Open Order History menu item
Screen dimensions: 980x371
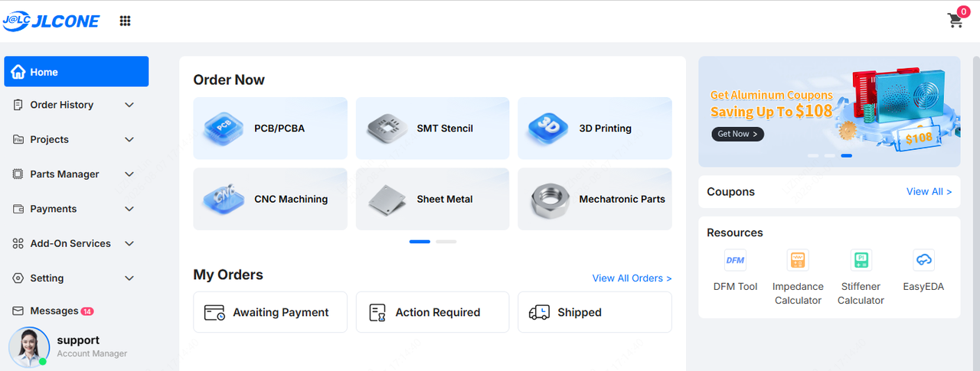click(77, 105)
